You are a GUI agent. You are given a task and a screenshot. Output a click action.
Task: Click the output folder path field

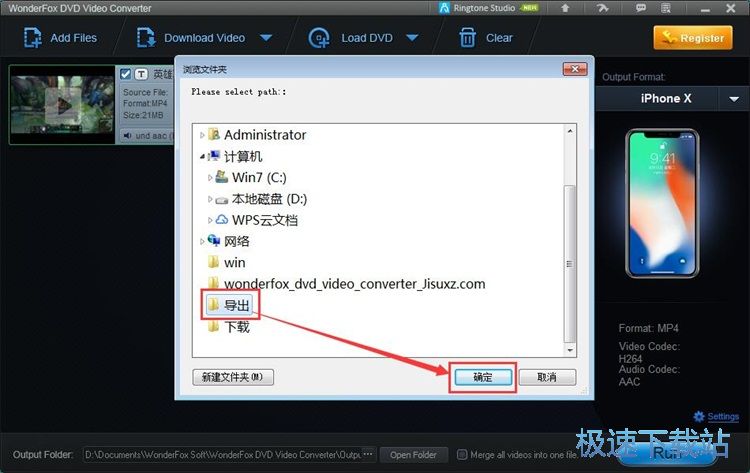[222, 454]
